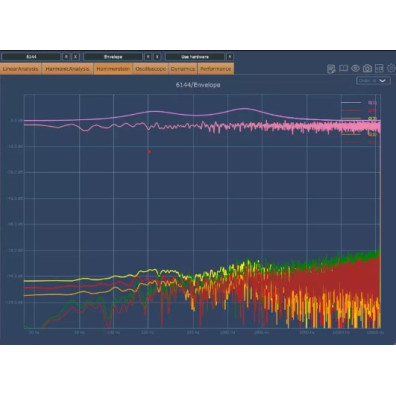
Task: Click the Use hardware button
Action: tap(195, 57)
